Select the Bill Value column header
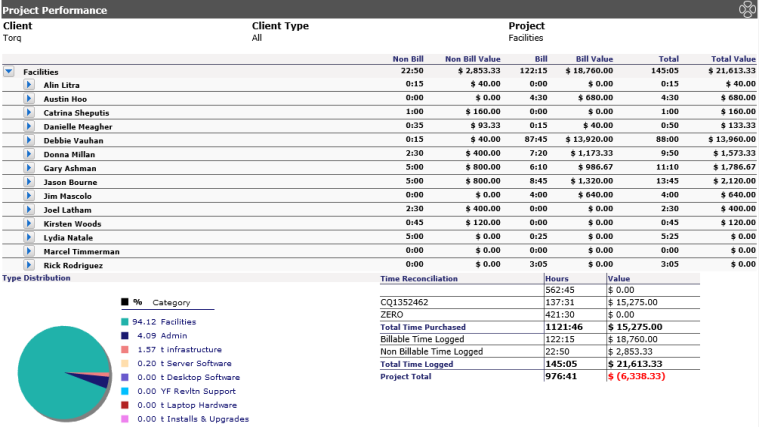 (x=594, y=59)
